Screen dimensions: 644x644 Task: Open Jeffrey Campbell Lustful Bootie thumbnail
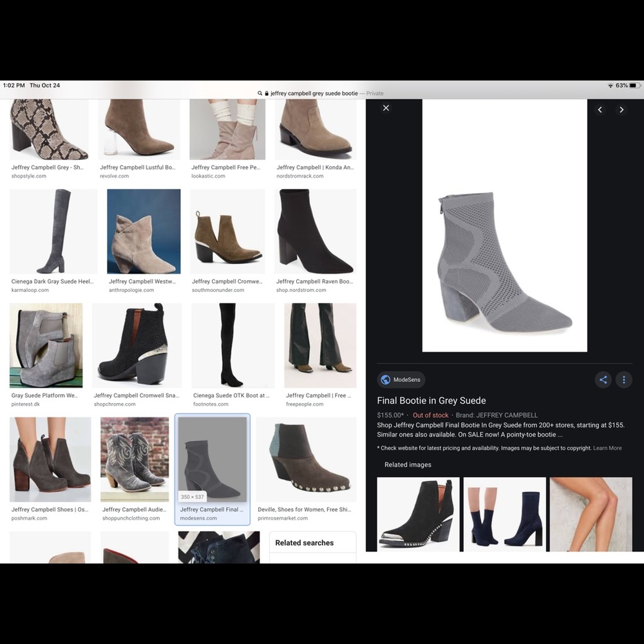[139, 129]
